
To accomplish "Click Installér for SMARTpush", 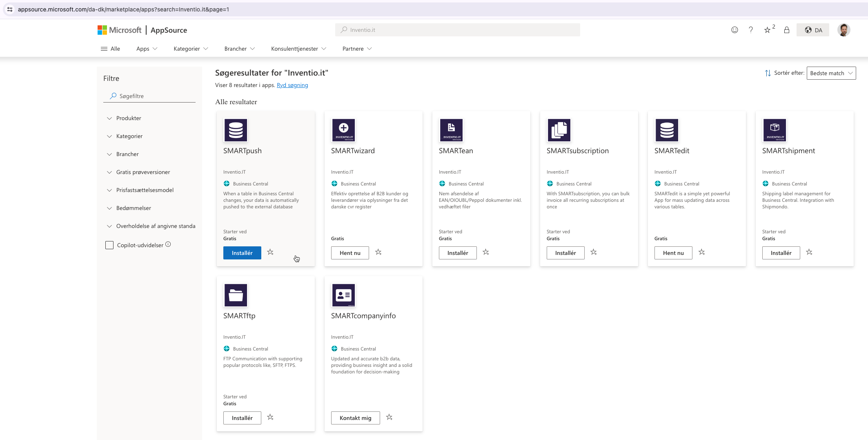I will tap(242, 253).
